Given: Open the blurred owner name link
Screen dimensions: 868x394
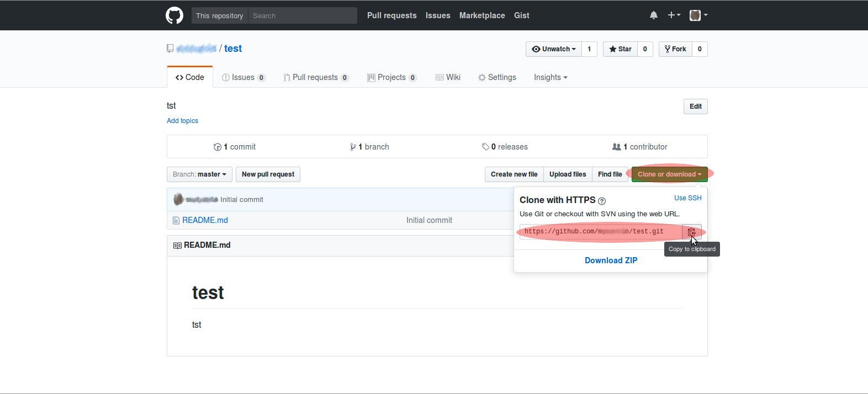Looking at the screenshot, I should point(196,49).
